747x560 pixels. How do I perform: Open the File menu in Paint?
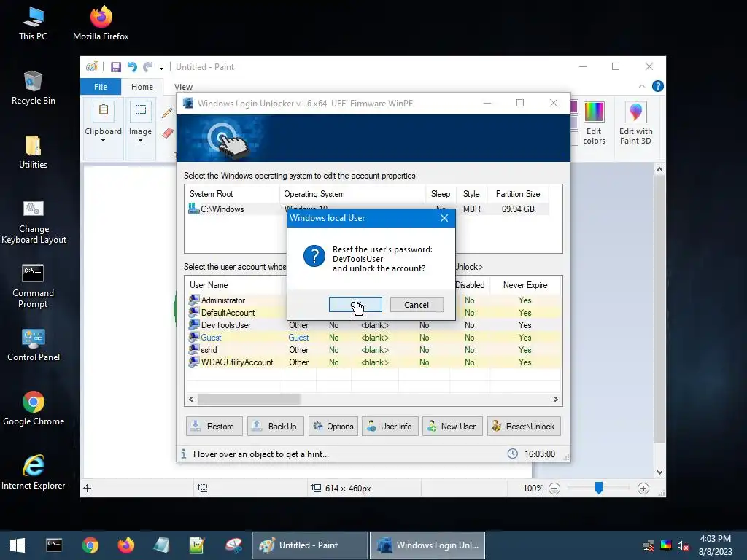pos(101,87)
